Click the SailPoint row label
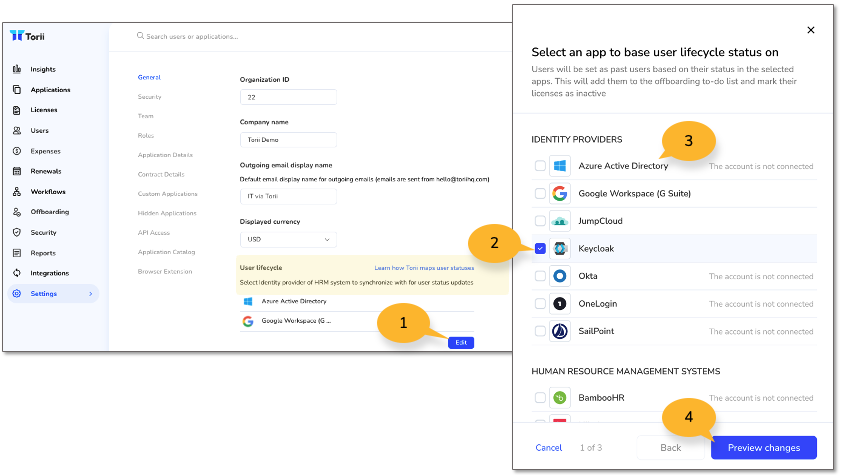Image resolution: width=841 pixels, height=475 pixels. [596, 331]
